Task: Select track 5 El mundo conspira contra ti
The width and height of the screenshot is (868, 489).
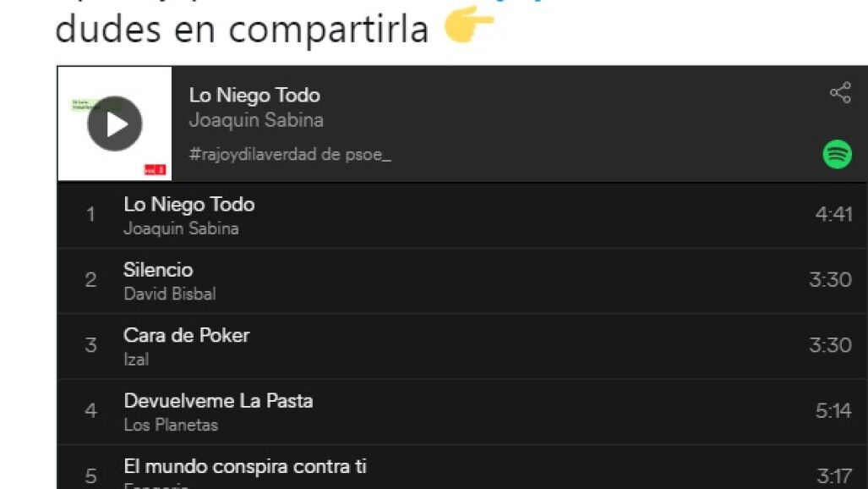Action: coord(245,466)
